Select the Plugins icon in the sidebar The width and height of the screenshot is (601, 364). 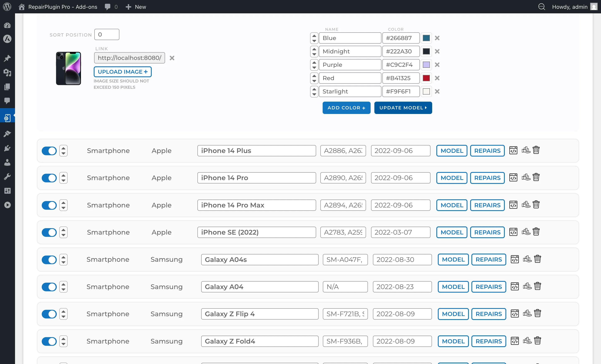[x=7, y=148]
